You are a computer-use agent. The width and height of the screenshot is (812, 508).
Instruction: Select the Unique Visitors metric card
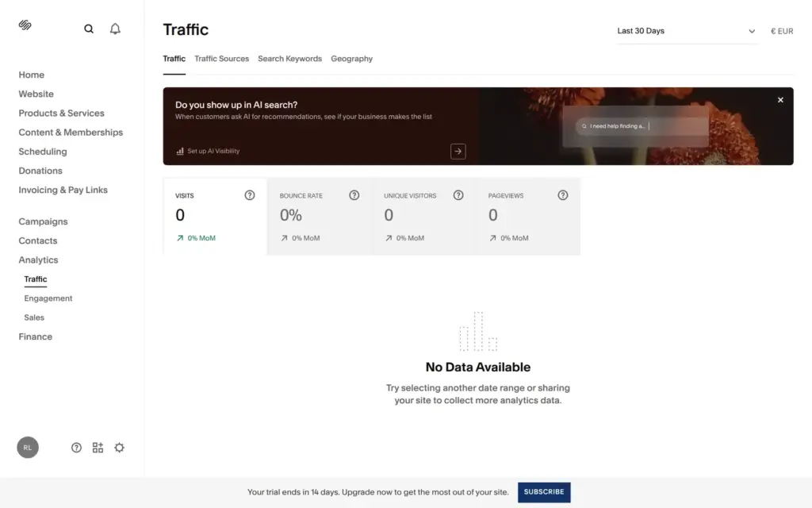coord(423,216)
